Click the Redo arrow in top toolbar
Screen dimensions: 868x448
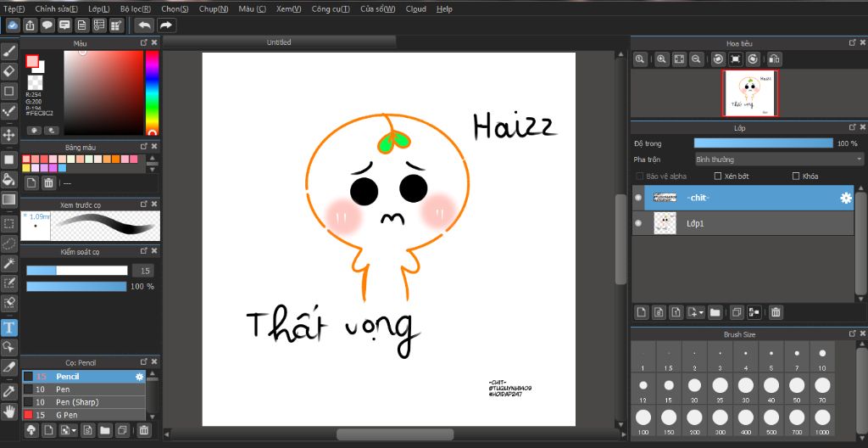point(165,25)
